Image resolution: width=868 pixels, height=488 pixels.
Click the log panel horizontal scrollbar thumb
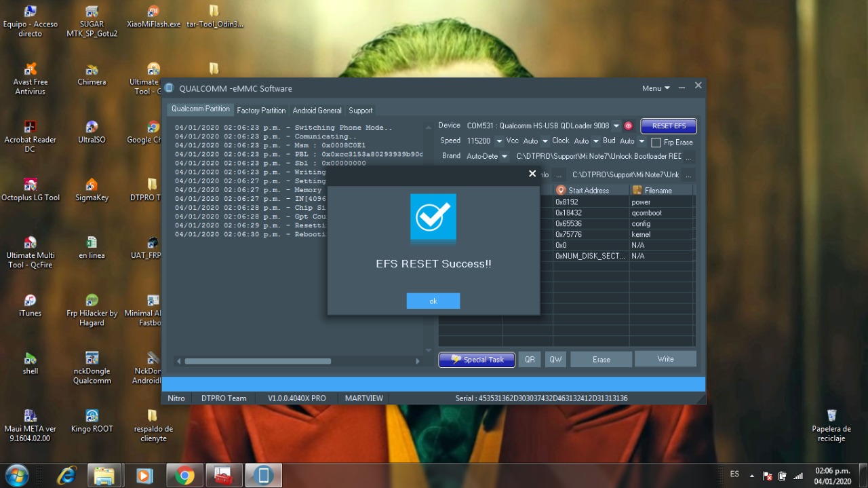pos(258,361)
